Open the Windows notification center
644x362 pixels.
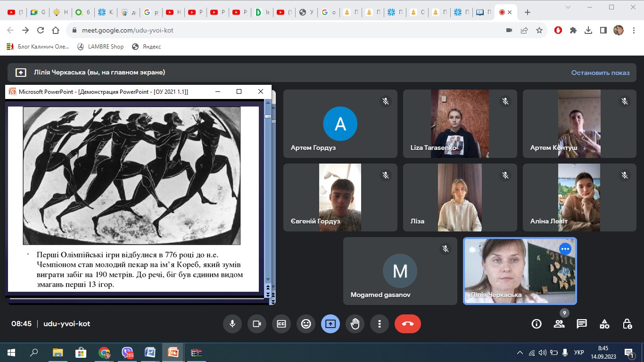pyautogui.click(x=629, y=352)
